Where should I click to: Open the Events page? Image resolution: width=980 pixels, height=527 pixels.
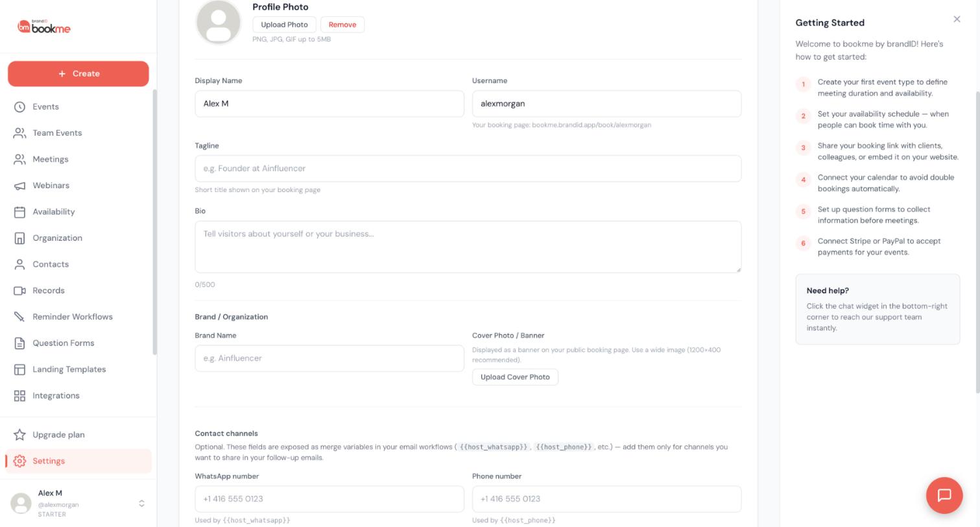(78, 106)
